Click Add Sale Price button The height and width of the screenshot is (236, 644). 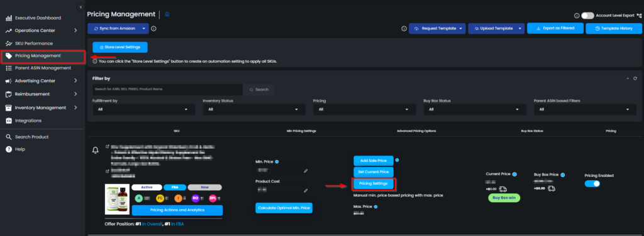(373, 161)
